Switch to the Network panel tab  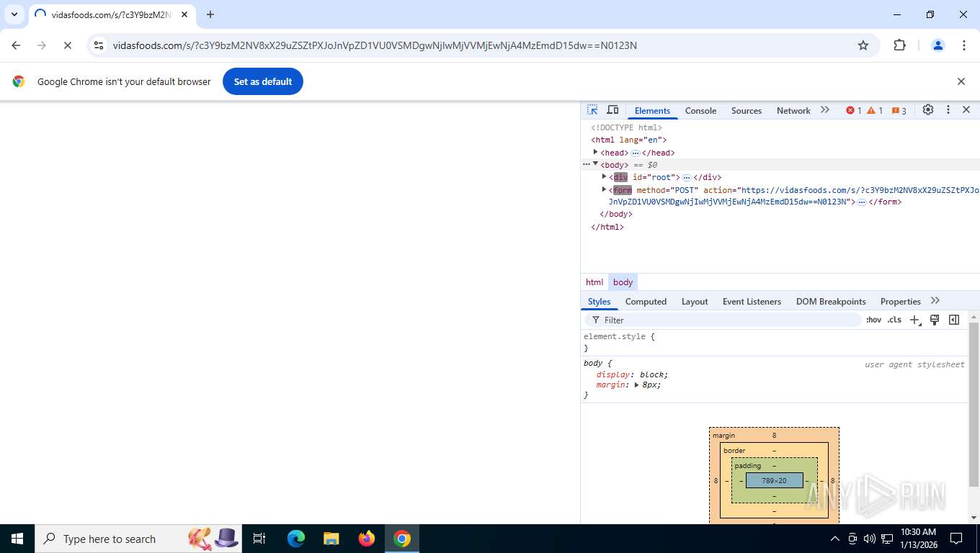click(x=793, y=111)
